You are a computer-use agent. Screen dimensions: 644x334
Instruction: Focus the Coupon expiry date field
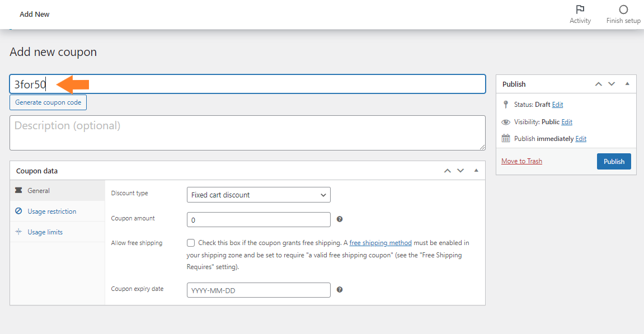[258, 290]
